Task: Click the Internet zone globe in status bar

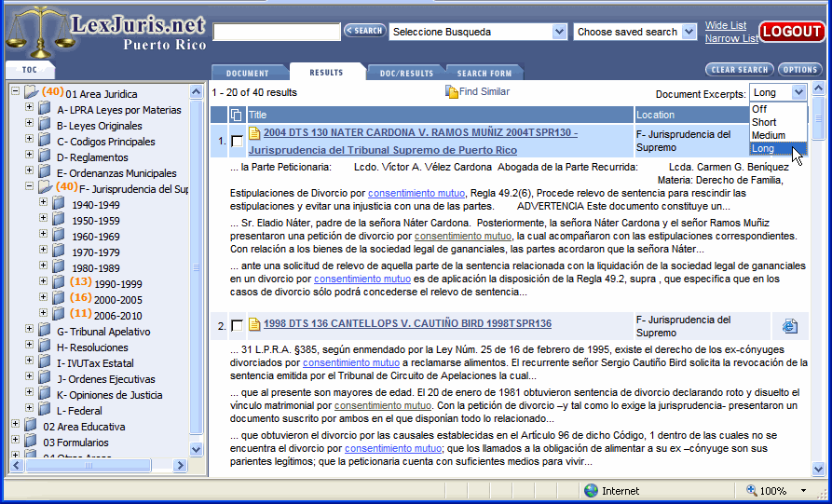Action: (591, 490)
